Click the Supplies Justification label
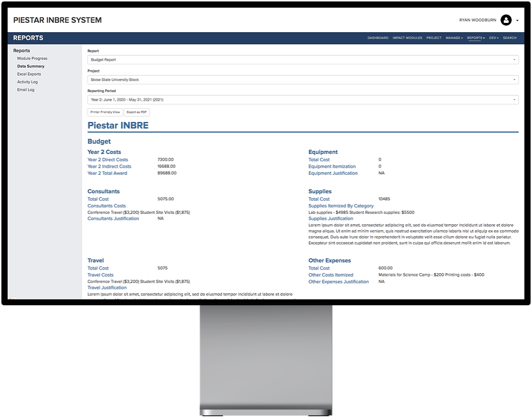 (x=331, y=219)
